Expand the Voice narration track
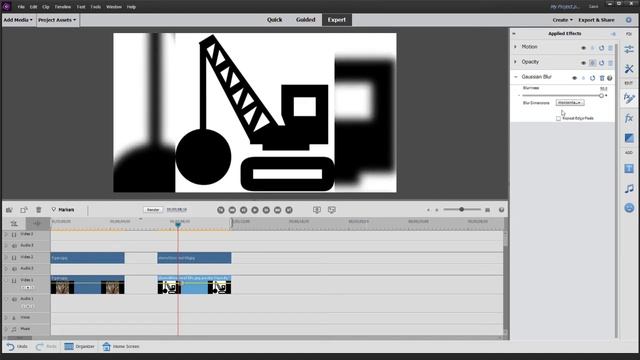The width and height of the screenshot is (640, 360). pyautogui.click(x=6, y=318)
